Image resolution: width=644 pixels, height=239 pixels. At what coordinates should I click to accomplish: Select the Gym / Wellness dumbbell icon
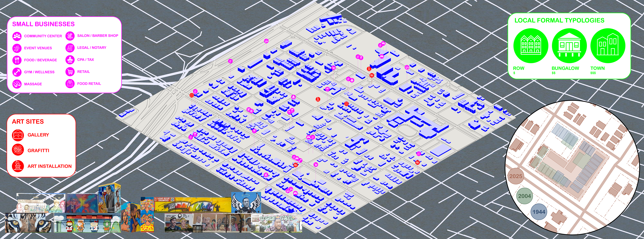click(17, 72)
